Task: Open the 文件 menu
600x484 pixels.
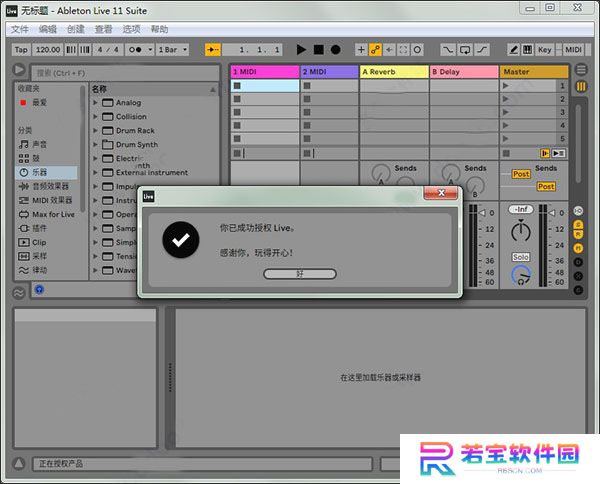Action: pyautogui.click(x=20, y=29)
